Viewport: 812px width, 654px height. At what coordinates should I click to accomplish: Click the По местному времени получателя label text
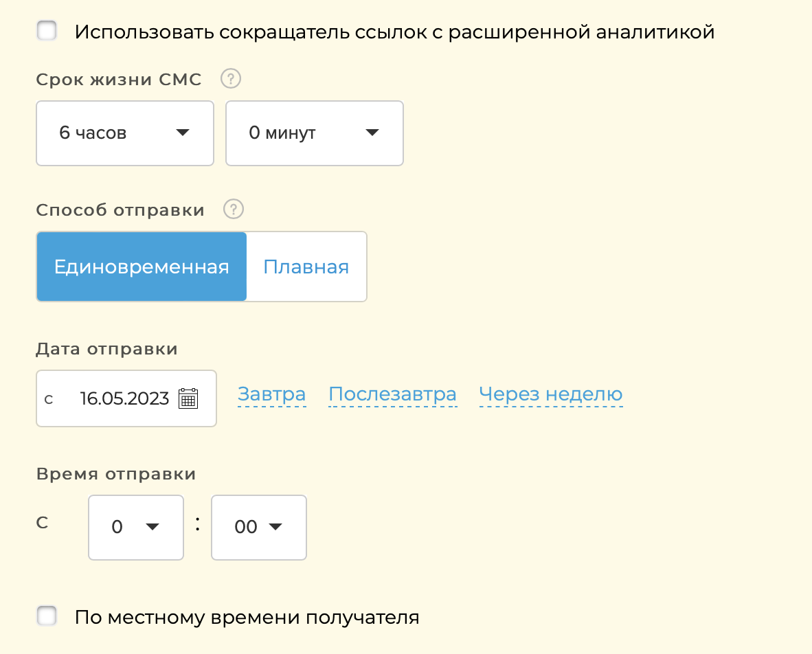click(247, 617)
